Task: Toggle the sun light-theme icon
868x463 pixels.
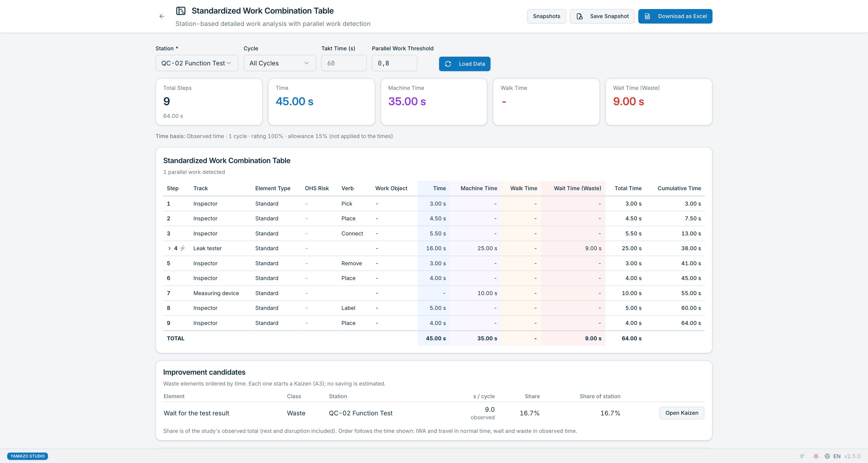Action: [816, 456]
